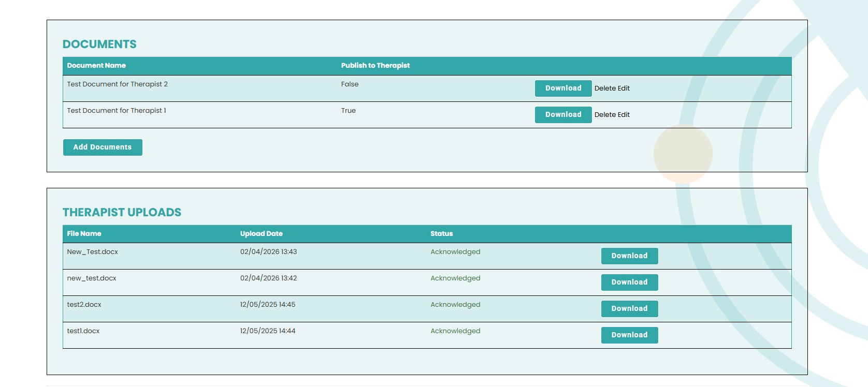Click the Status column header
The width and height of the screenshot is (868, 387).
pos(442,234)
